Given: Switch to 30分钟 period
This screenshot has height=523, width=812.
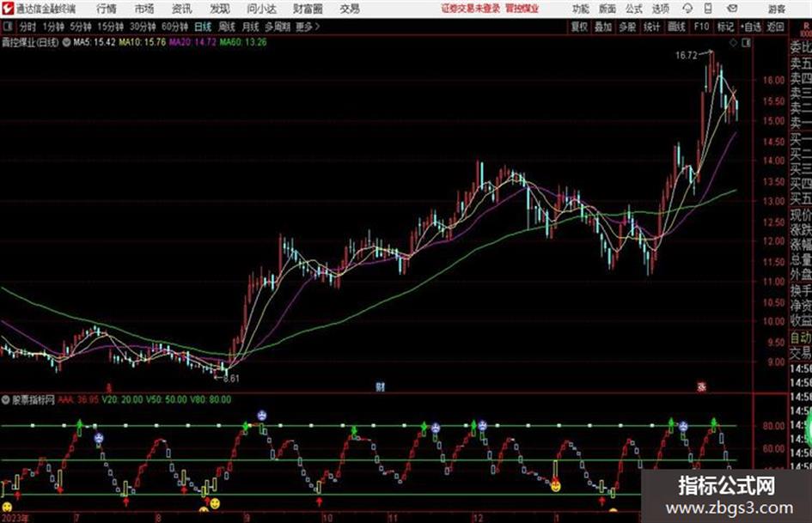Looking at the screenshot, I should coord(143,27).
